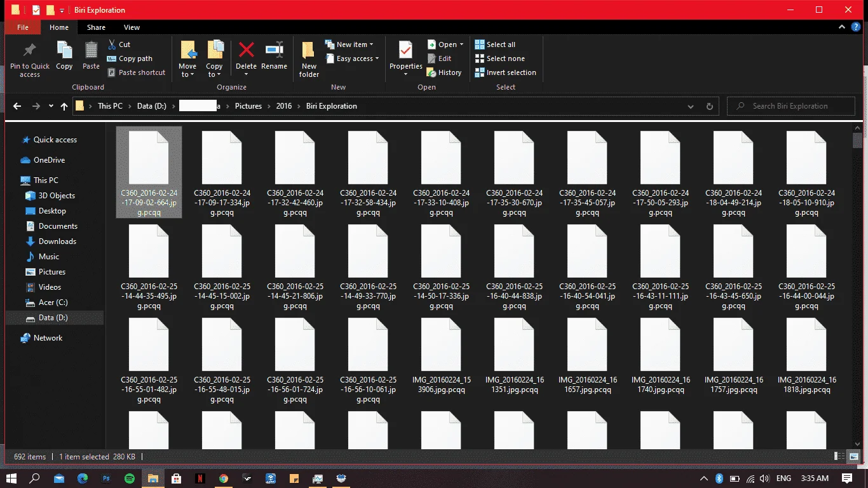Open the File menu tab

23,27
